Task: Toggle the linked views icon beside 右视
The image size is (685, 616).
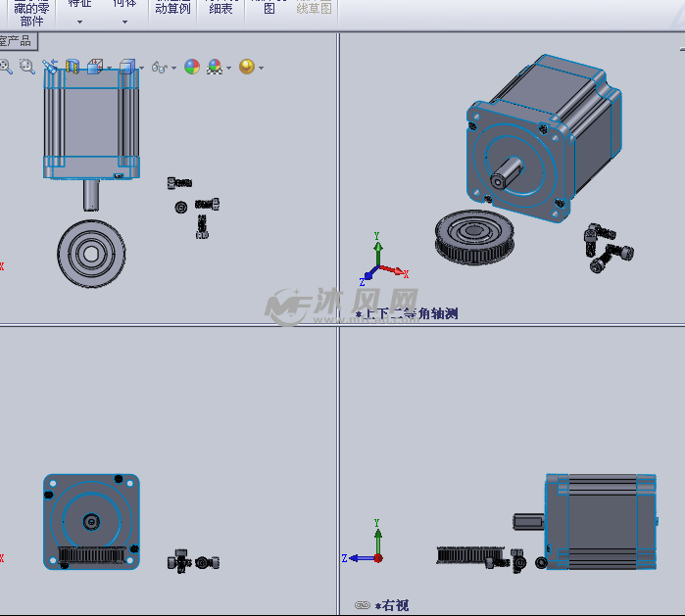Action: (x=362, y=605)
